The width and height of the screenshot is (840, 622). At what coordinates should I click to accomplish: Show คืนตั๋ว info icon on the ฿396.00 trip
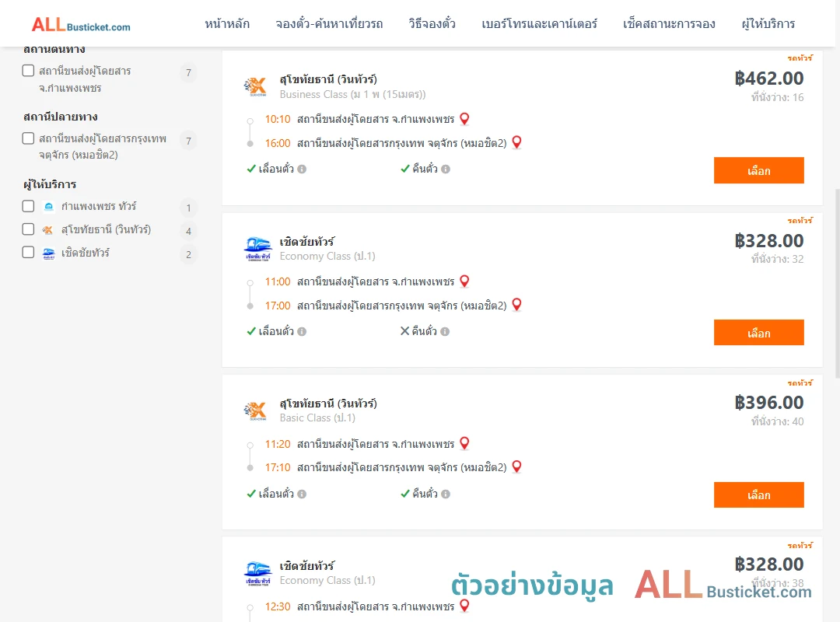pyautogui.click(x=446, y=494)
